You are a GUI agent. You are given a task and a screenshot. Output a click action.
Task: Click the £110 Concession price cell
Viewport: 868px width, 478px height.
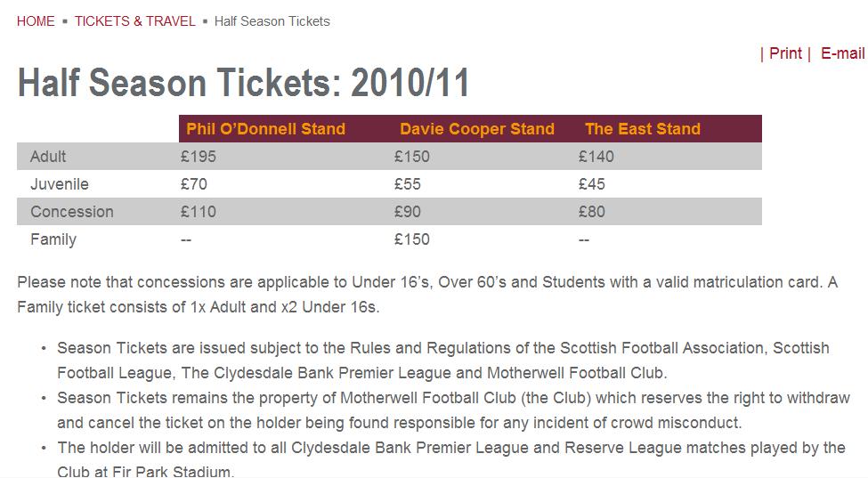pyautogui.click(x=199, y=212)
